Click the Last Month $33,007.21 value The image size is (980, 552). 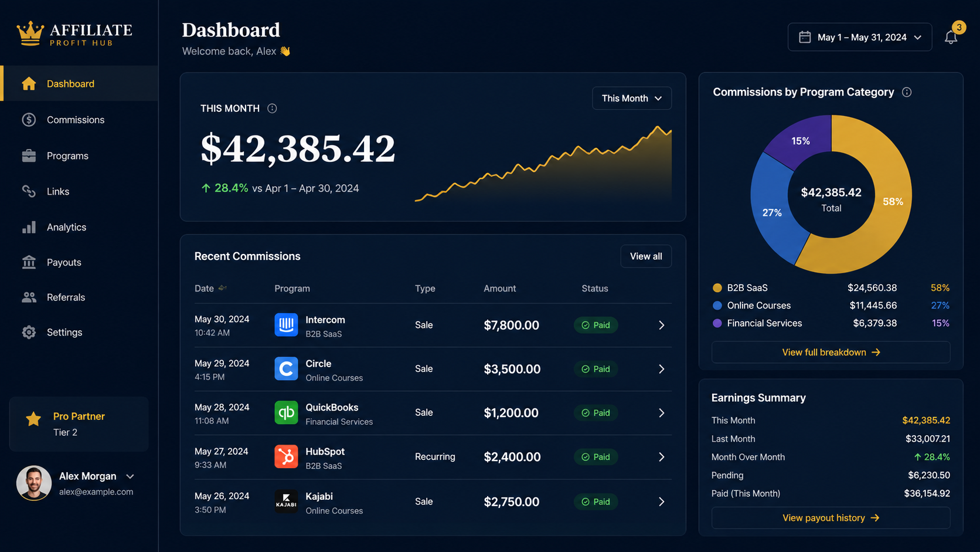(928, 439)
